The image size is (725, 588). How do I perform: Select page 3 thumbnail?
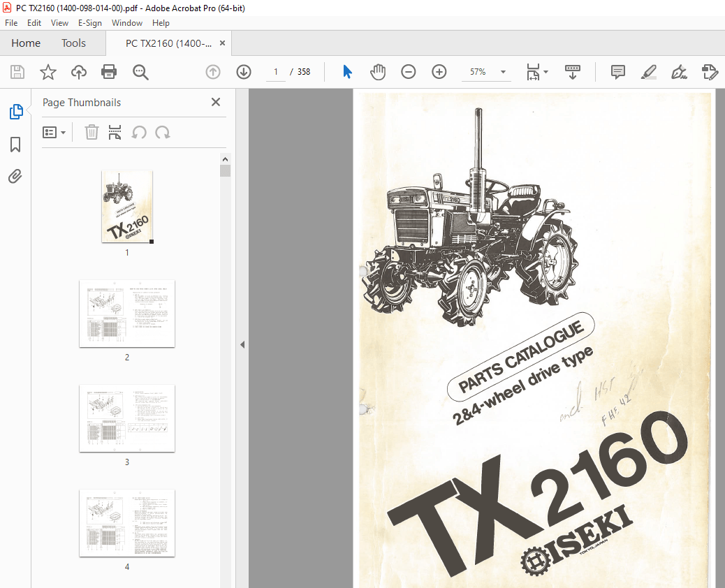(x=126, y=419)
